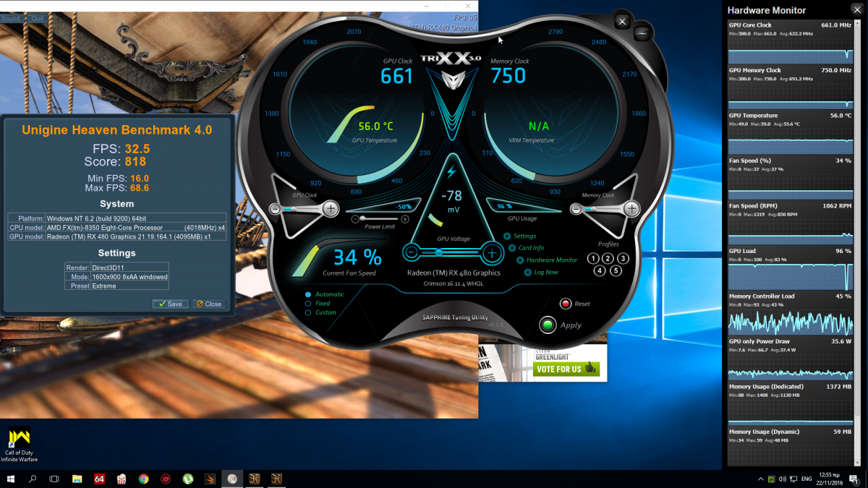This screenshot has width=868, height=488.
Task: Click GPU only Power Draw 35.6 W value
Action: click(841, 341)
